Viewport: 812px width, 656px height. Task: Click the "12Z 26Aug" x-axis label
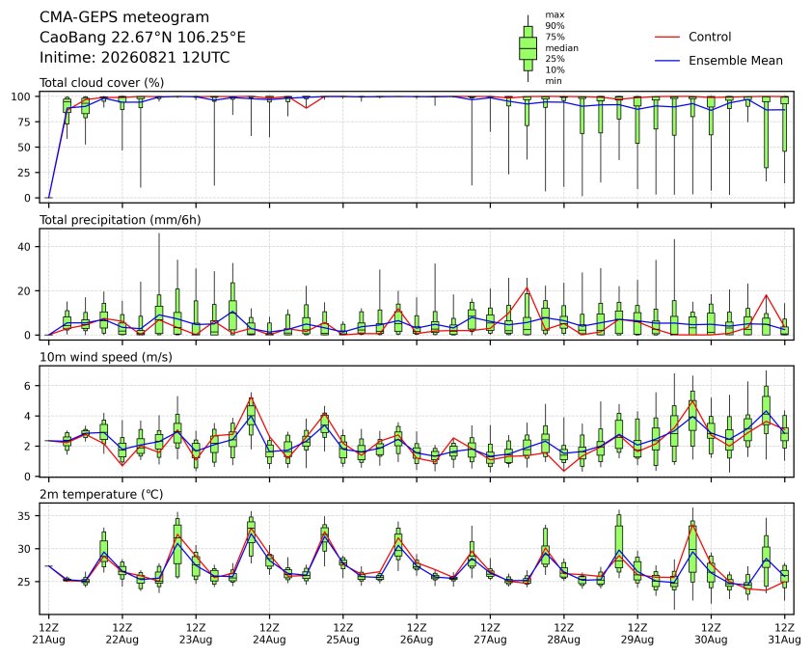click(417, 634)
